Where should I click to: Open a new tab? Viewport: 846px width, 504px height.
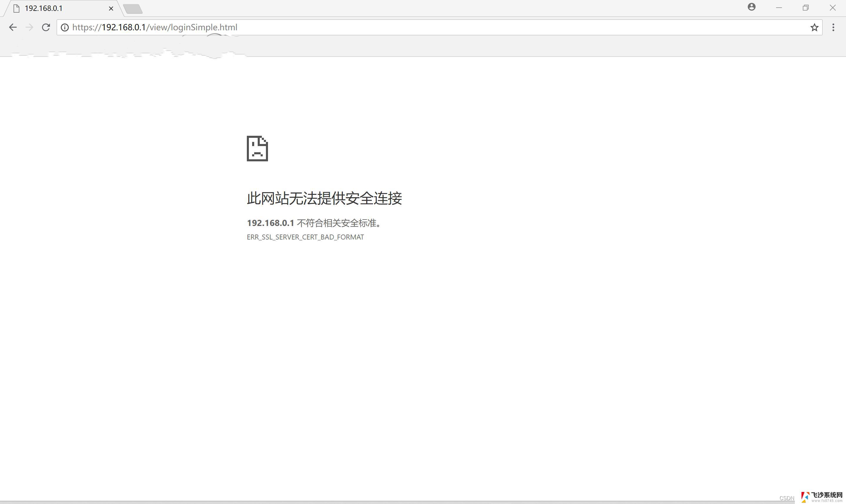click(x=133, y=9)
